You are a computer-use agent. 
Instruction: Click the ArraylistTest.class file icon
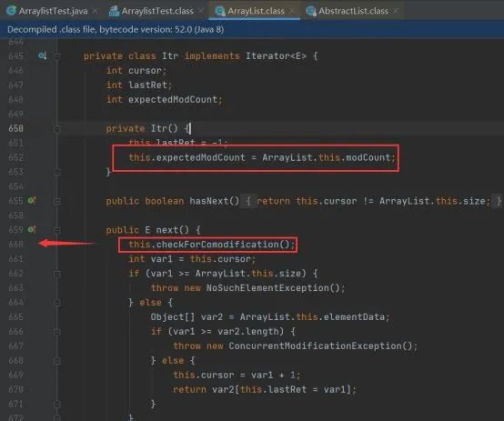[114, 11]
